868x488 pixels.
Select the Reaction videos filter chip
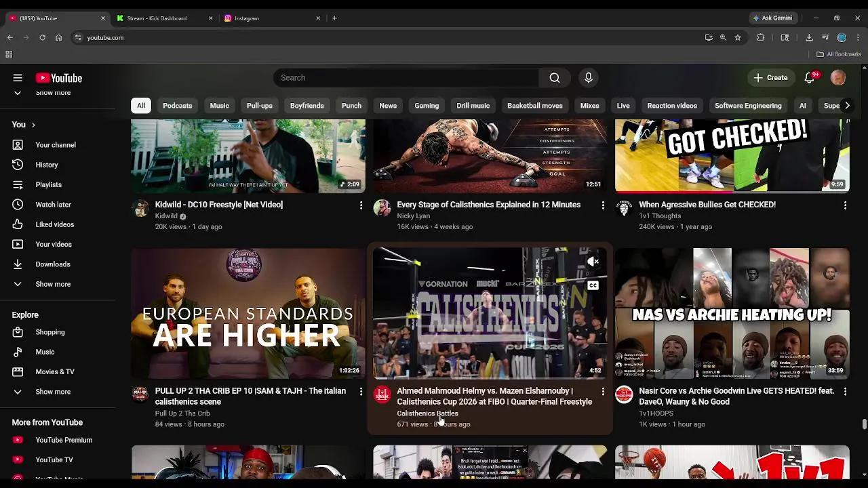click(x=672, y=106)
